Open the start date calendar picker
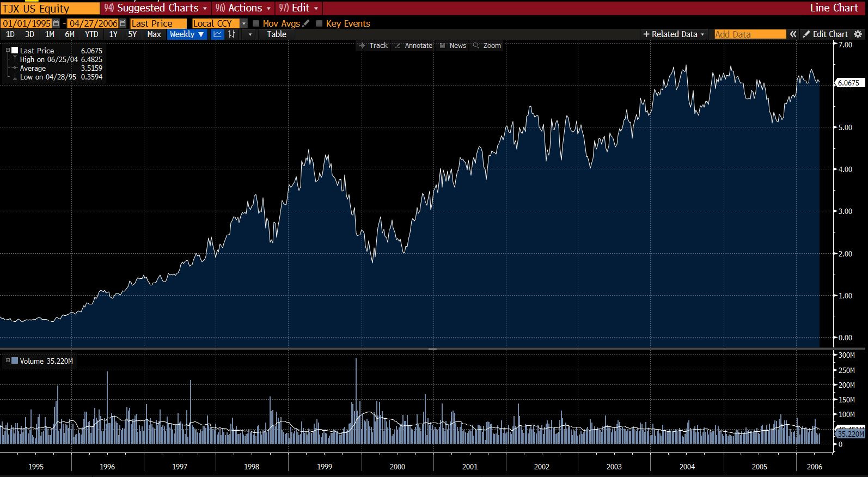The image size is (868, 477). pyautogui.click(x=56, y=23)
